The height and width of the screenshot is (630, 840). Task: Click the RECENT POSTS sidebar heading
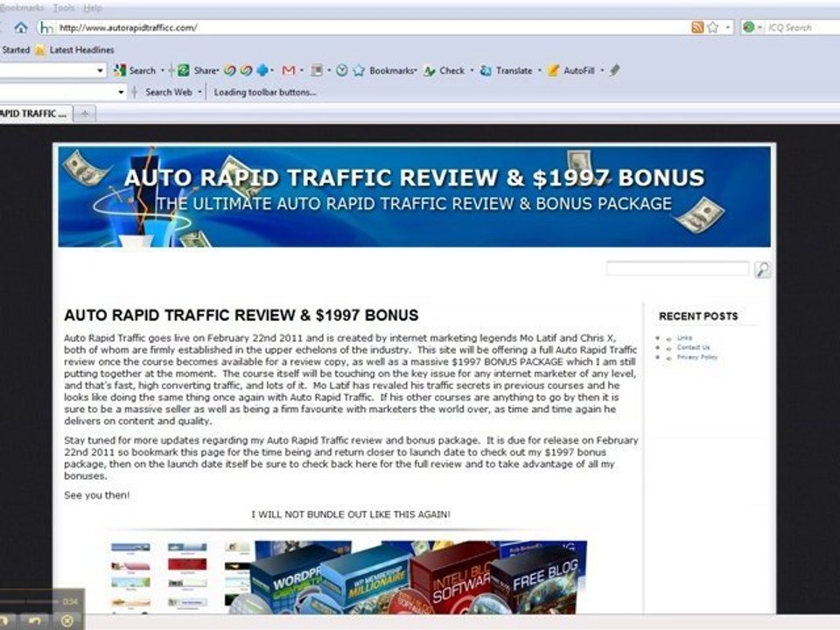coord(698,316)
